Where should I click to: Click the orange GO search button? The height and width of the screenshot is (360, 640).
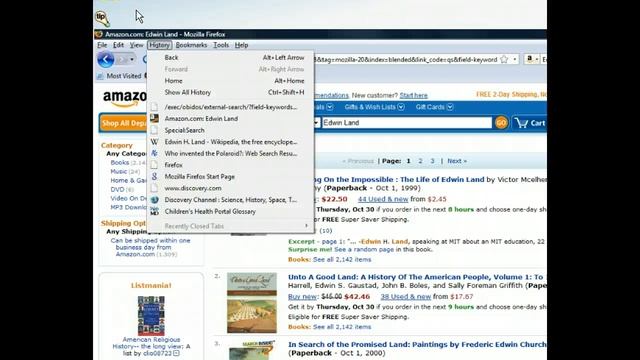(x=501, y=122)
